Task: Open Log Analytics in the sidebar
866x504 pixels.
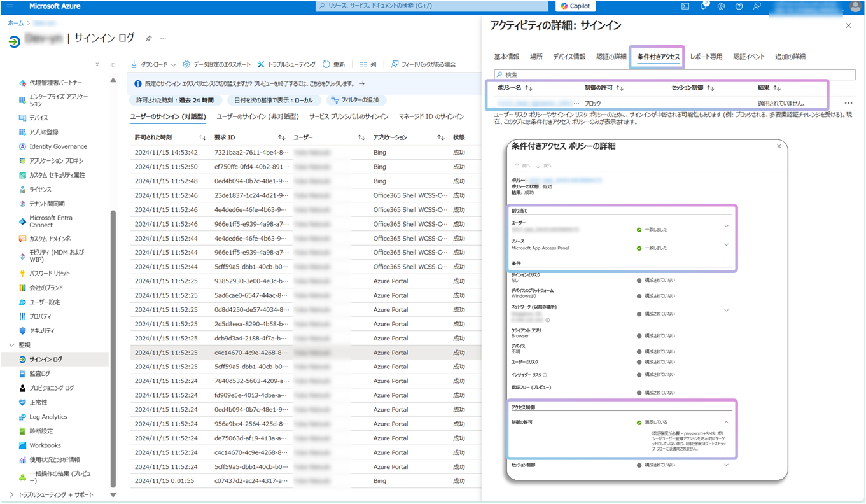Action: pyautogui.click(x=48, y=417)
